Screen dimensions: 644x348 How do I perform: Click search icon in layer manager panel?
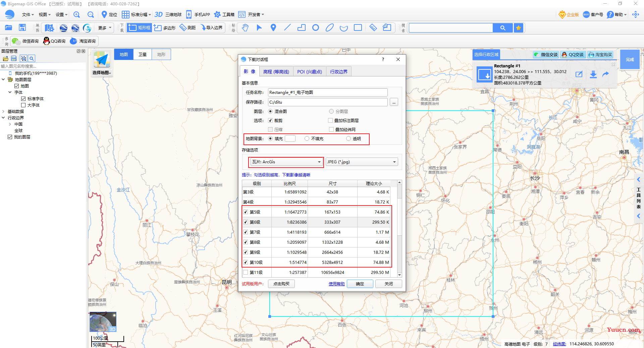32,59
